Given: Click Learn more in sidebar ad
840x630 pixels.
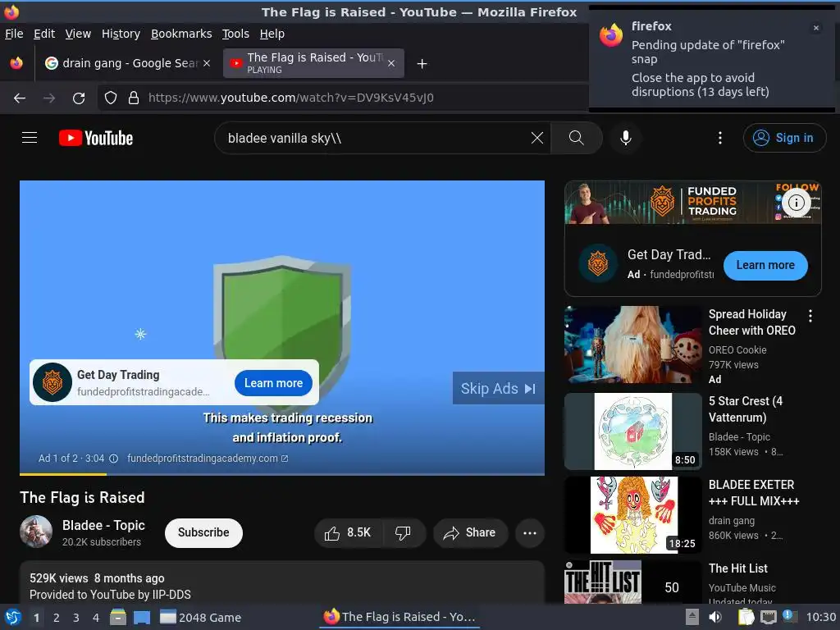Looking at the screenshot, I should (765, 265).
